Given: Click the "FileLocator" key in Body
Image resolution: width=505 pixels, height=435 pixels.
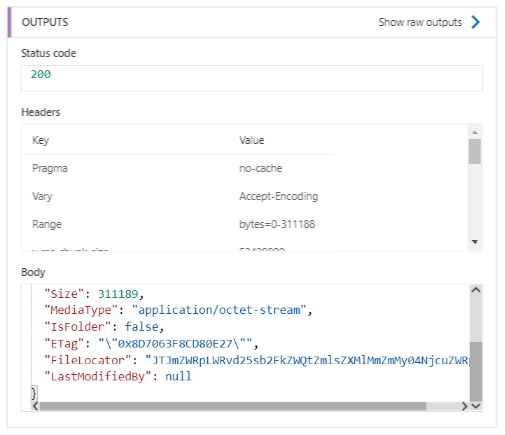Looking at the screenshot, I should pyautogui.click(x=87, y=360).
